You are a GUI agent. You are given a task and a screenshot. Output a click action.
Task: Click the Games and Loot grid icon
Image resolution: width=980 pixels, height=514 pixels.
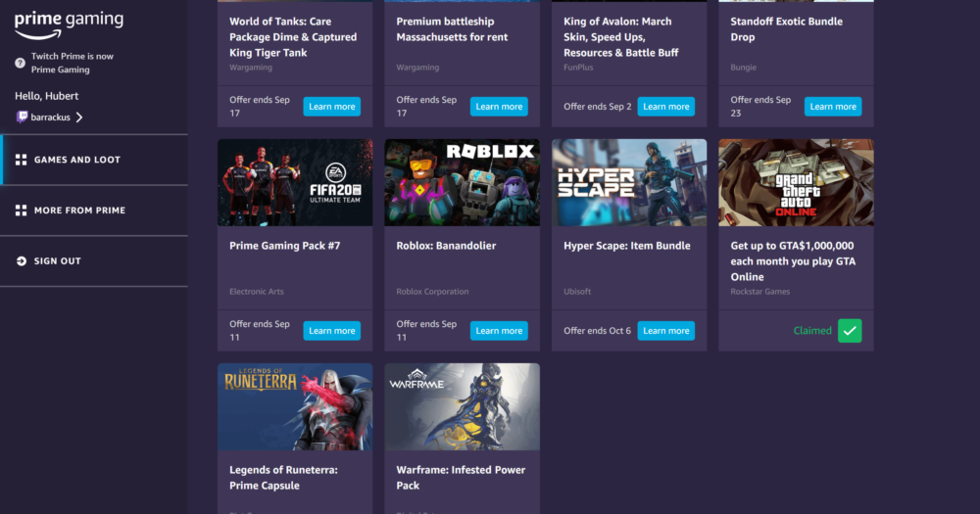click(x=21, y=160)
